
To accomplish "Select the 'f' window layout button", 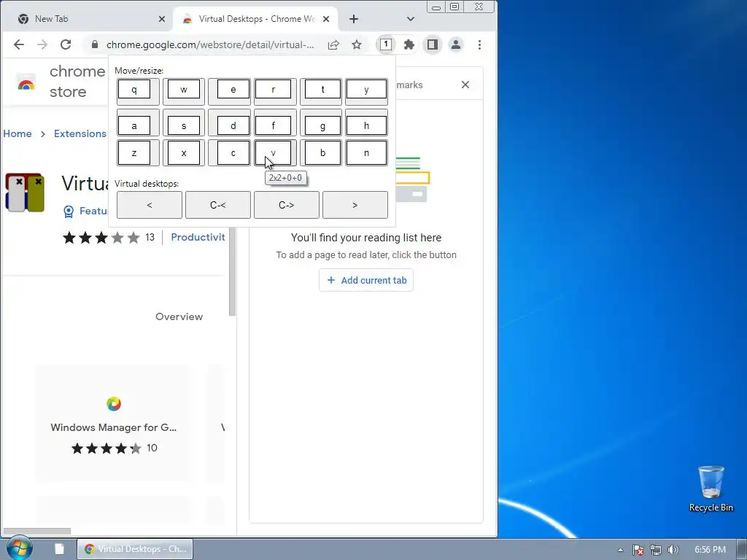I will pos(275,122).
